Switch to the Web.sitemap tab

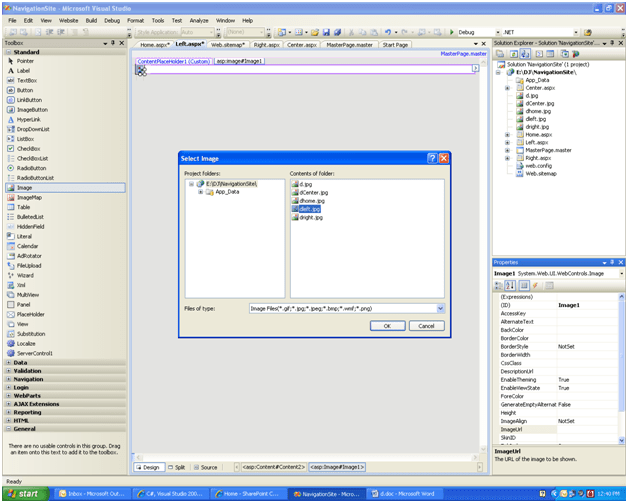pyautogui.click(x=228, y=45)
